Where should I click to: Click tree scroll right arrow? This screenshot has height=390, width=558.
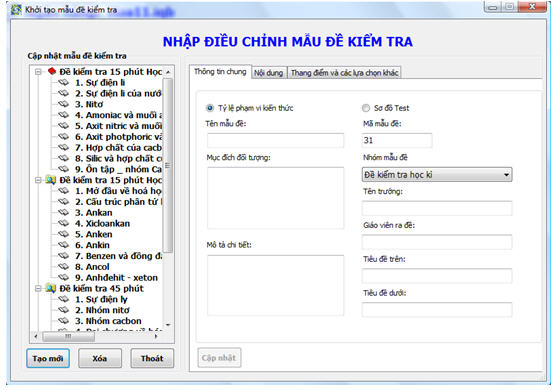156,336
